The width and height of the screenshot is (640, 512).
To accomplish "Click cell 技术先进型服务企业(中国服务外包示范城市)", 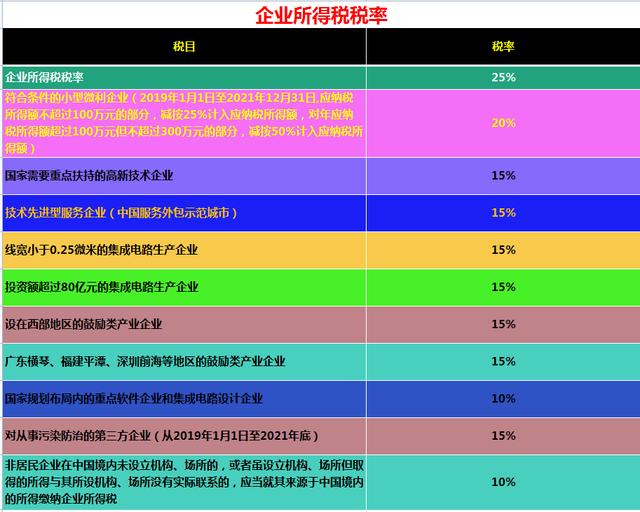I will tap(184, 213).
